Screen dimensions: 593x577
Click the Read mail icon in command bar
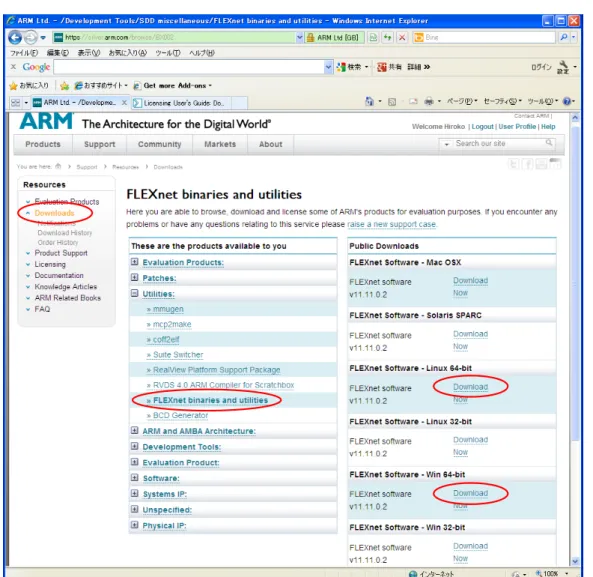413,101
